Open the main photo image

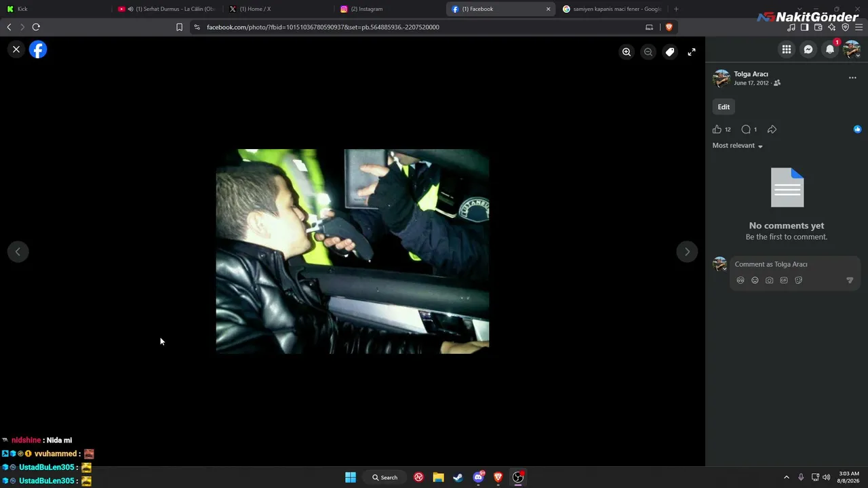click(353, 251)
